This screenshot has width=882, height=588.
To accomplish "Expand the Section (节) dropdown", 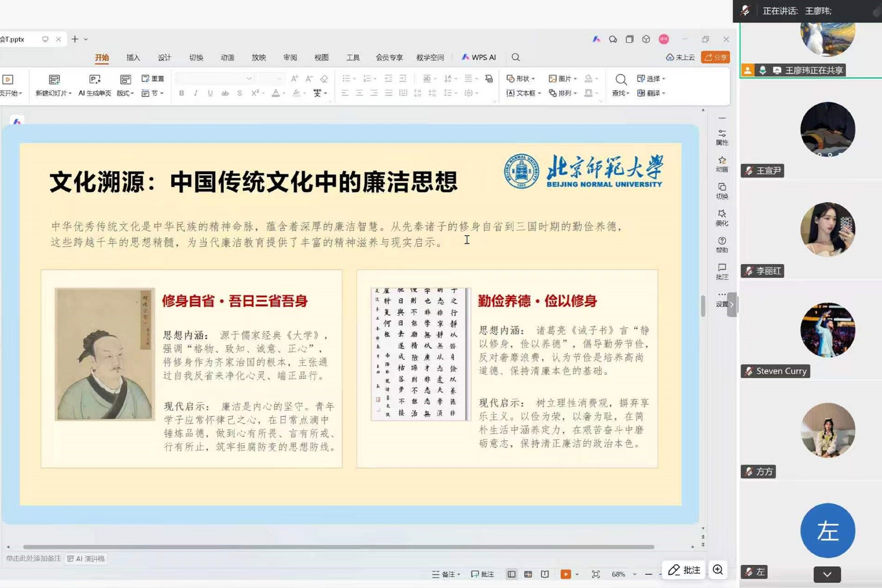I will tap(153, 93).
